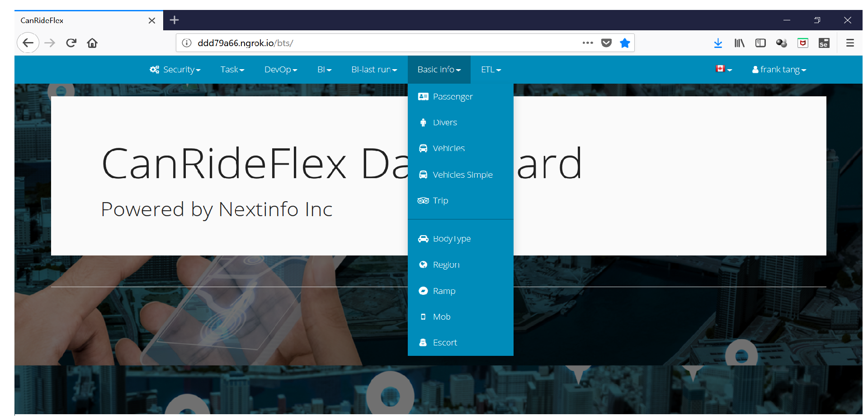Open the language flag dropdown caret
This screenshot has height=416, width=868.
(730, 70)
